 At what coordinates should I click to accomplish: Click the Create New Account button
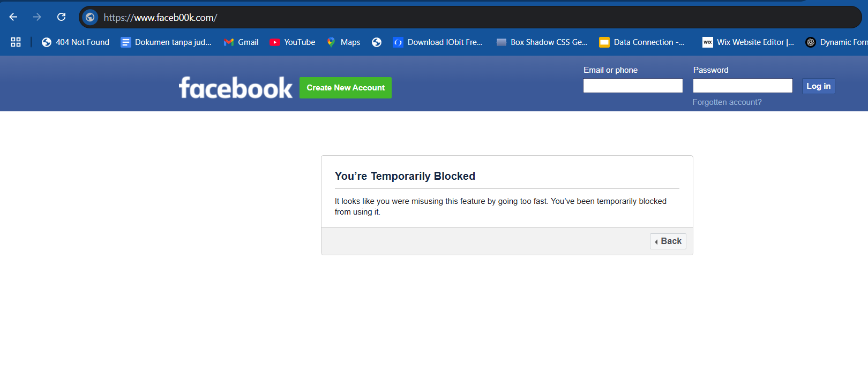(x=346, y=88)
